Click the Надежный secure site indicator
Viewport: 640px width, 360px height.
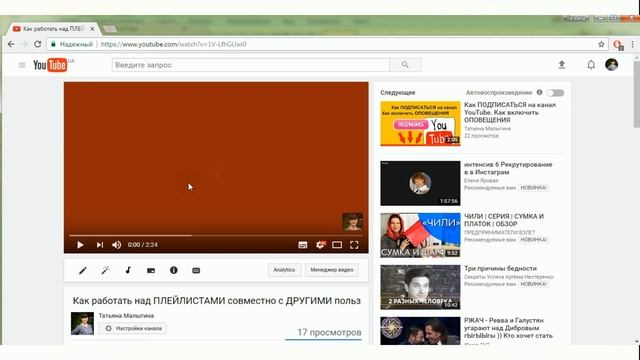click(x=72, y=44)
